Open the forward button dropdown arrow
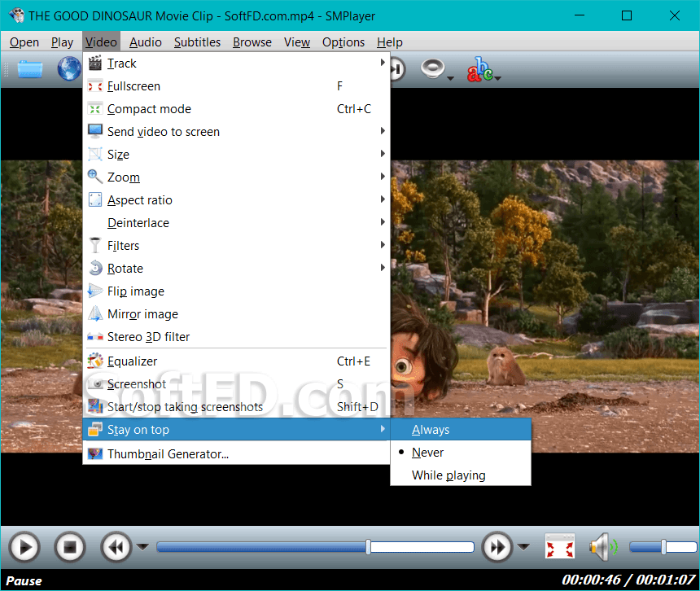This screenshot has width=700, height=591. click(x=523, y=547)
